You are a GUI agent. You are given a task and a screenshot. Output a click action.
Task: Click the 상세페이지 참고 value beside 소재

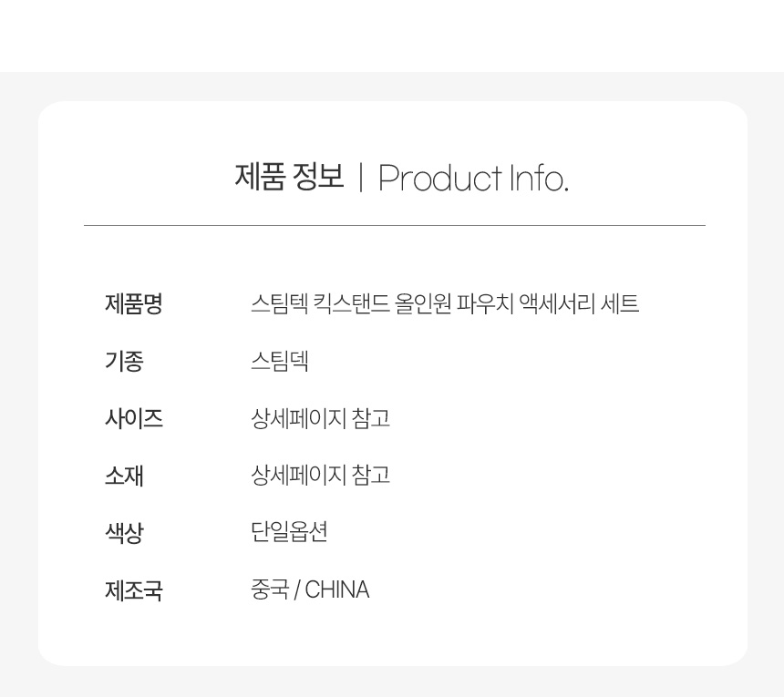[x=321, y=475]
